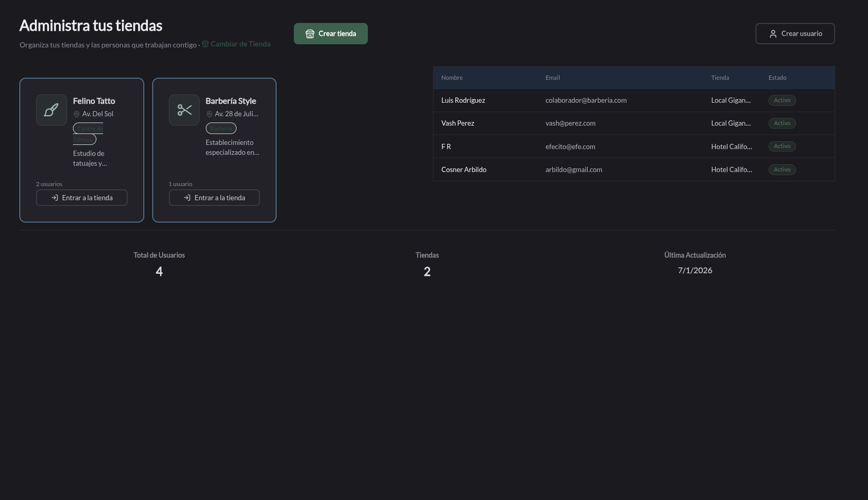Click the Crear usuario button
This screenshot has height=500, width=868.
[795, 33]
